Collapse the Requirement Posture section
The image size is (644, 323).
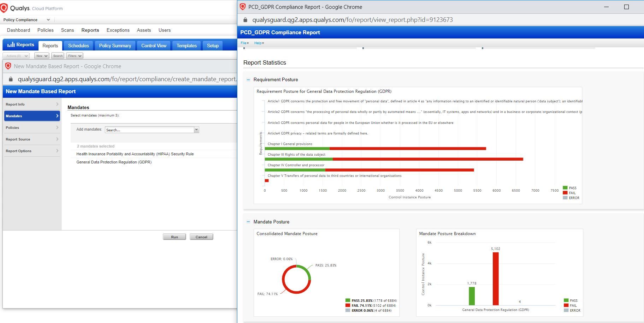pyautogui.click(x=248, y=80)
